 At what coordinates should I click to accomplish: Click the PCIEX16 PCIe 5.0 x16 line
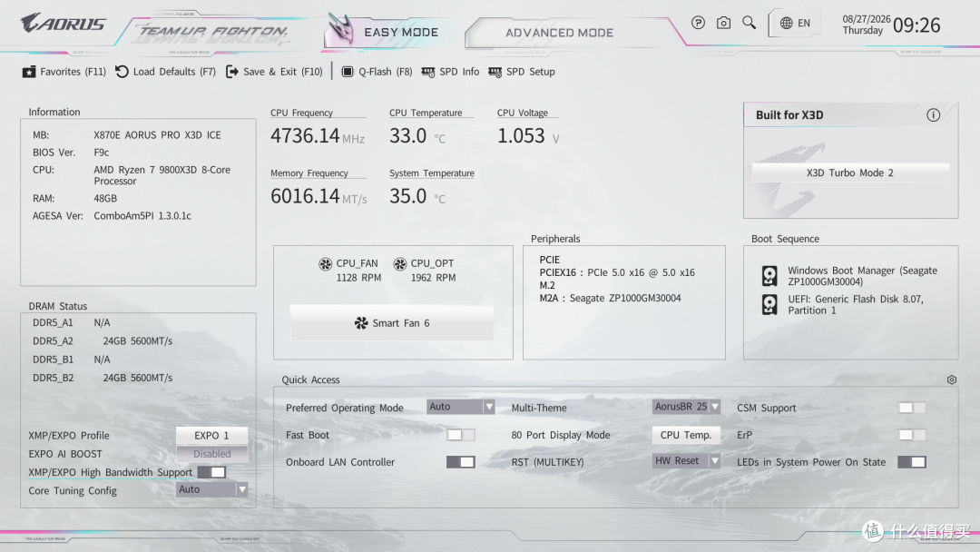click(617, 272)
